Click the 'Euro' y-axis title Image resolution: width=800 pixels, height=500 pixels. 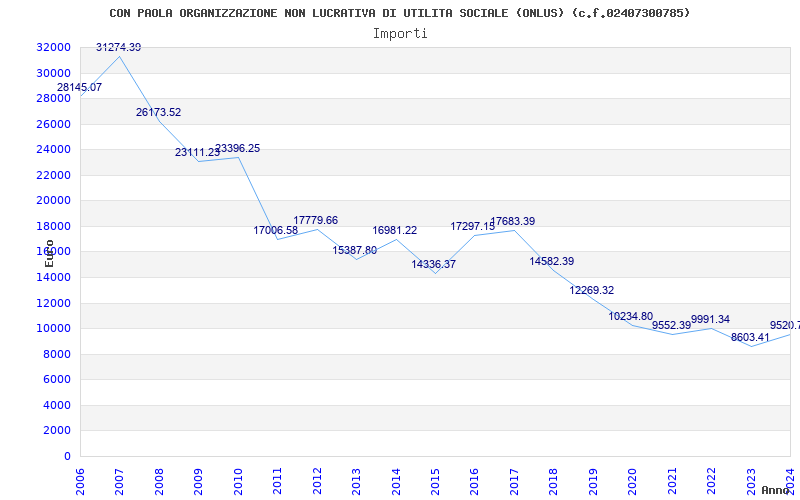pos(49,253)
